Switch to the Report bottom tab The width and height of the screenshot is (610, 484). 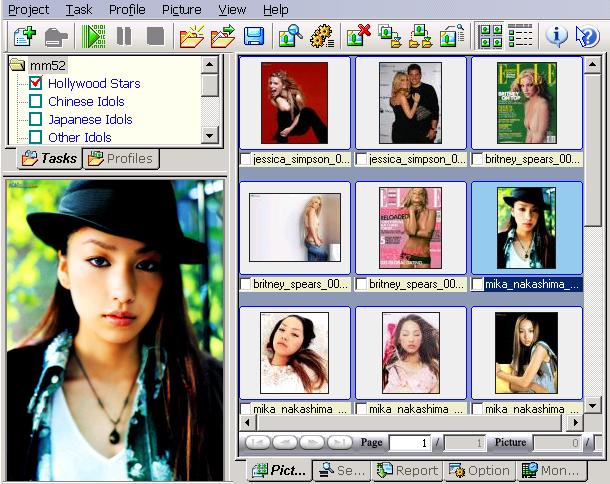(407, 471)
